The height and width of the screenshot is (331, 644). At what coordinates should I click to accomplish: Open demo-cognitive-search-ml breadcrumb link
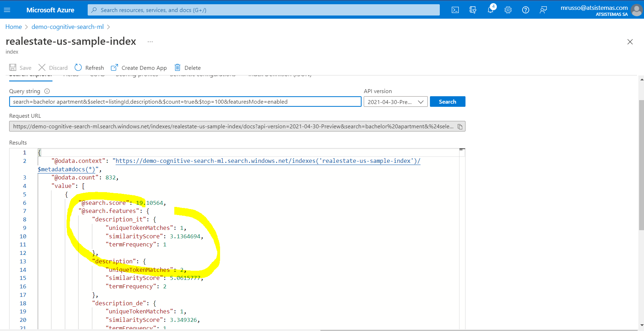68,27
